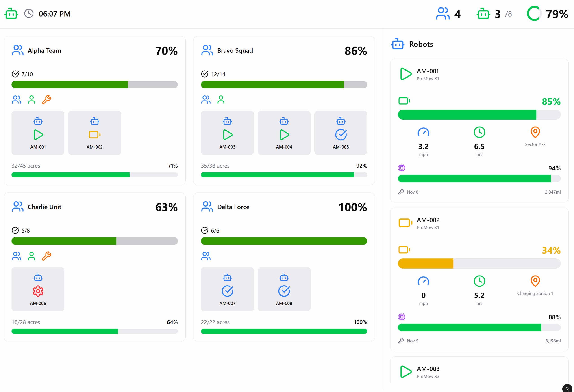Click the green single-person icon in Bravo Squad
This screenshot has width=574, height=392.
(221, 100)
